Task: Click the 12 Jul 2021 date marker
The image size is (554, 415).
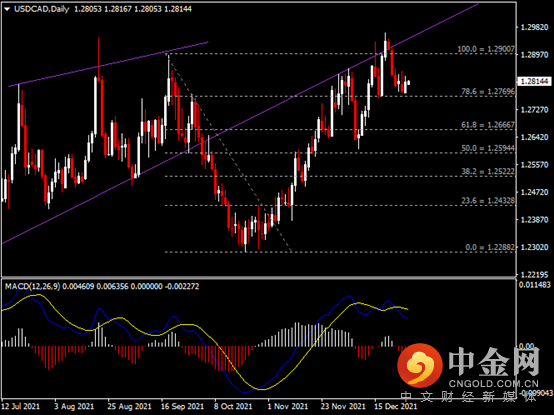Action: pyautogui.click(x=20, y=407)
